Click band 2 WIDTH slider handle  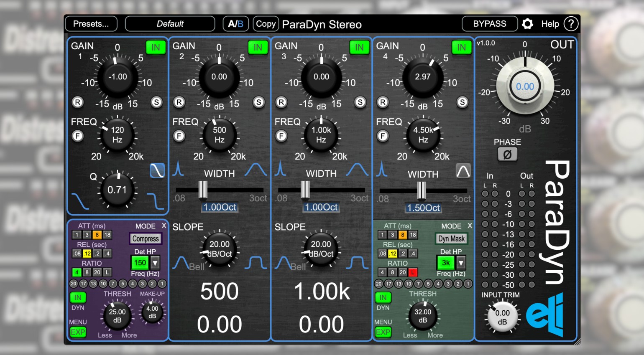click(203, 190)
